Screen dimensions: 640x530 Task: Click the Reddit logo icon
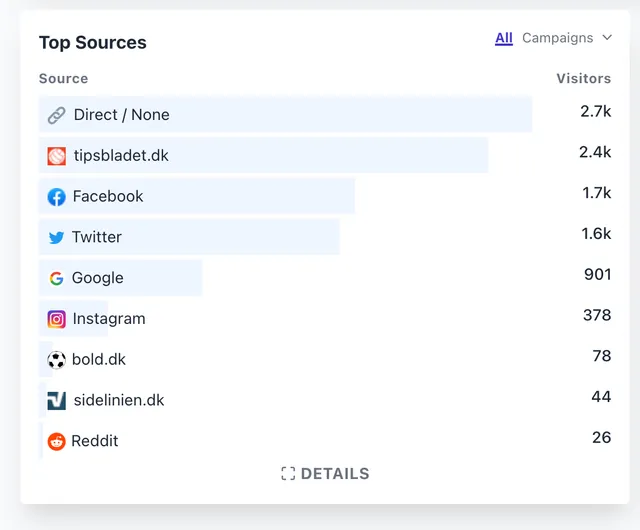(56, 441)
